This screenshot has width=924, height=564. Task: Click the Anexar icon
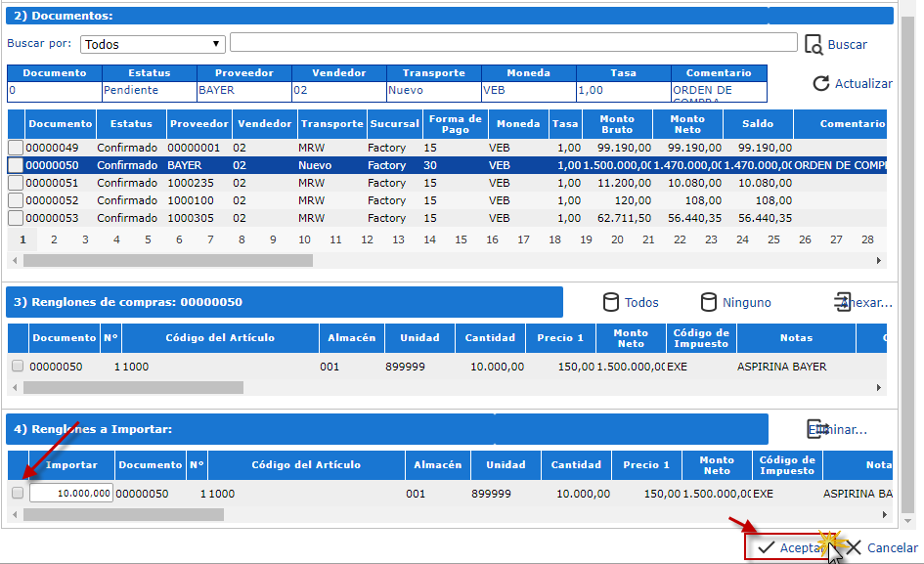[843, 302]
